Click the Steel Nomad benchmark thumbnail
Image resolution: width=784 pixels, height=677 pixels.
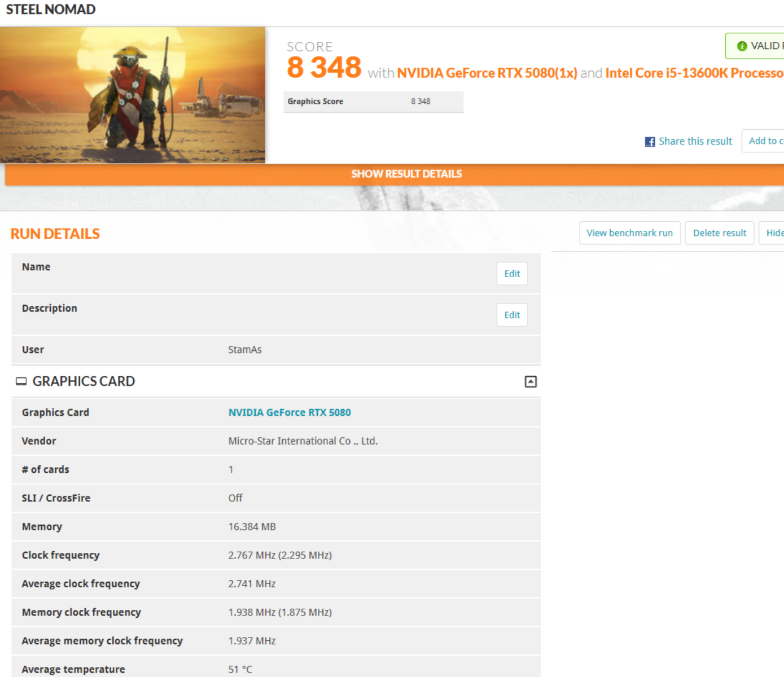(133, 95)
